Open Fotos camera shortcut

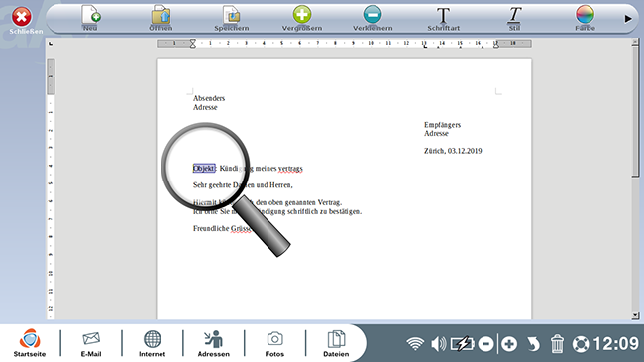coord(274,343)
